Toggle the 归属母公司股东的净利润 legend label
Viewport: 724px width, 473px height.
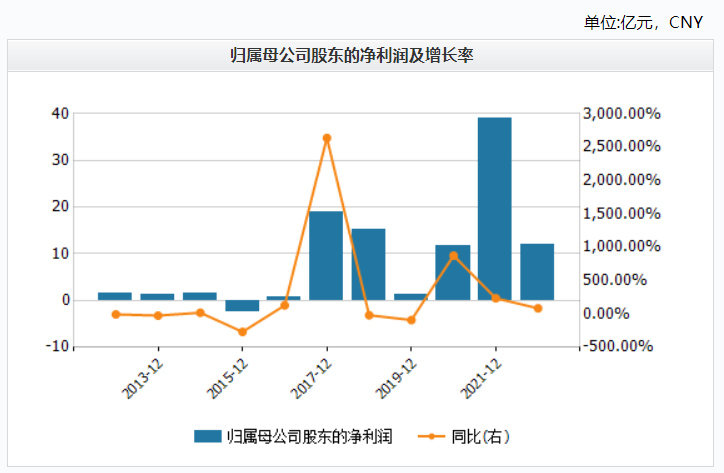coord(307,436)
